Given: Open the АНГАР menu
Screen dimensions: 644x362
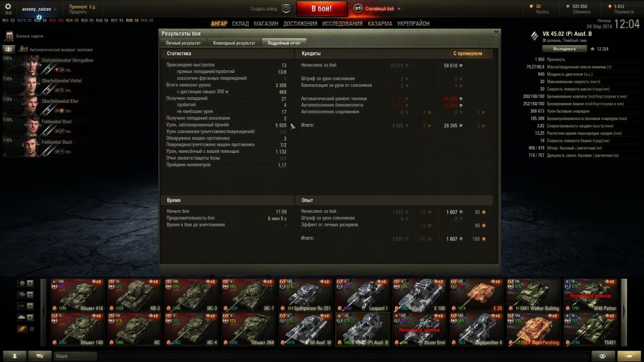Looking at the screenshot, I should [x=219, y=24].
